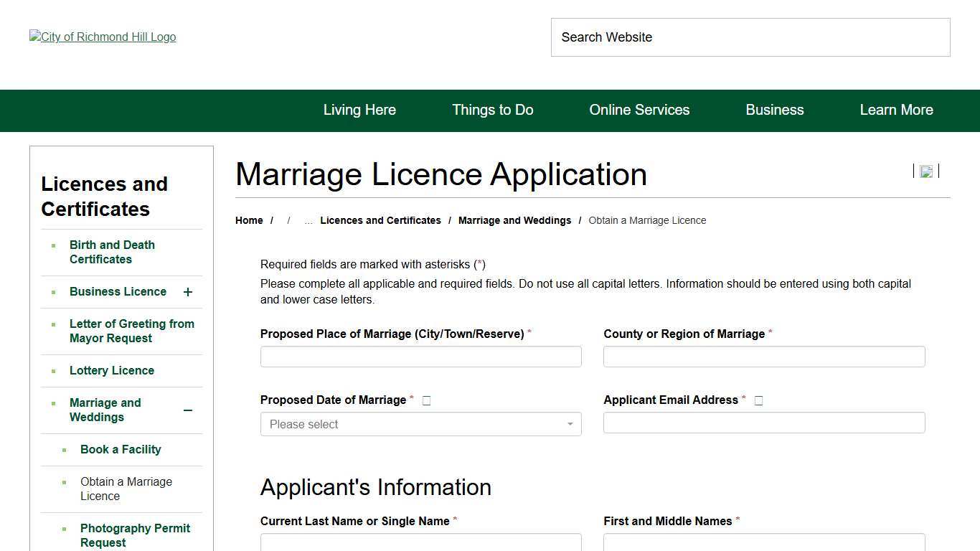Check the Applicant Email Address checkbox
This screenshot has height=551, width=980.
click(x=758, y=400)
